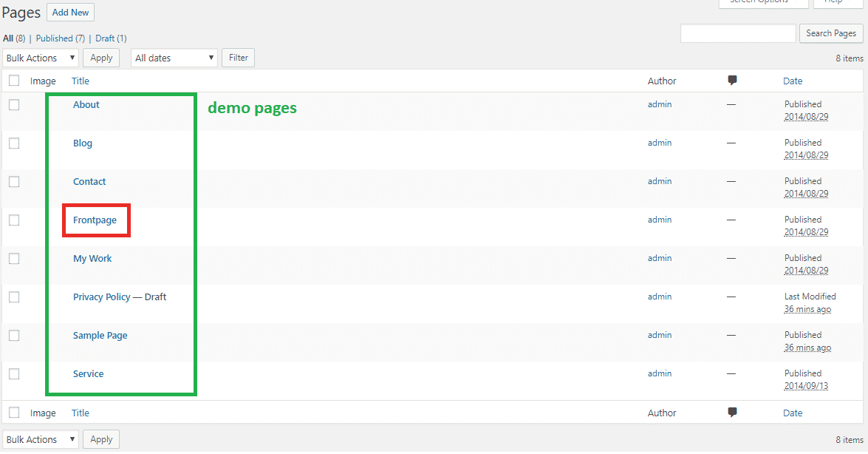
Task: Open the Service page title link
Action: coord(88,373)
